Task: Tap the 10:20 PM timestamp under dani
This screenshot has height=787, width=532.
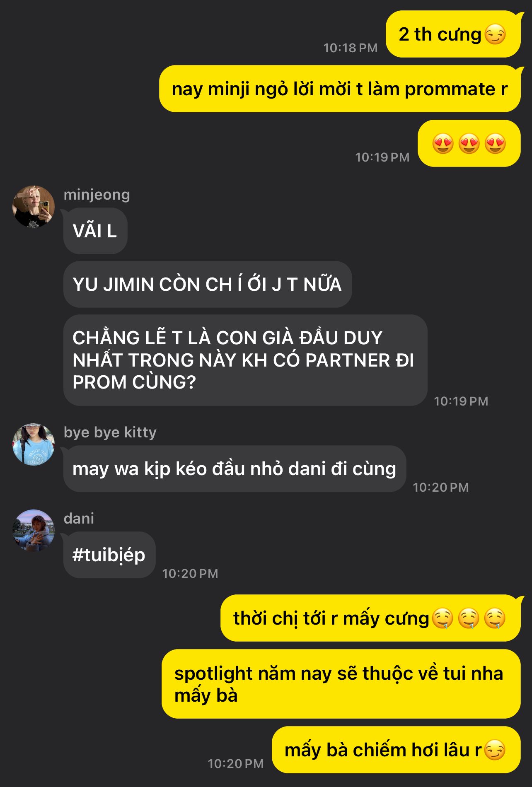Action: point(190,573)
